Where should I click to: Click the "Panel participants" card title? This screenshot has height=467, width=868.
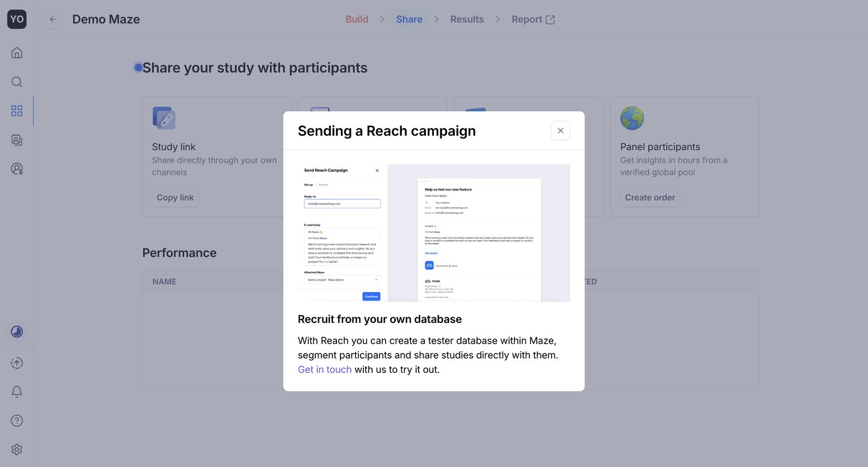pos(660,147)
